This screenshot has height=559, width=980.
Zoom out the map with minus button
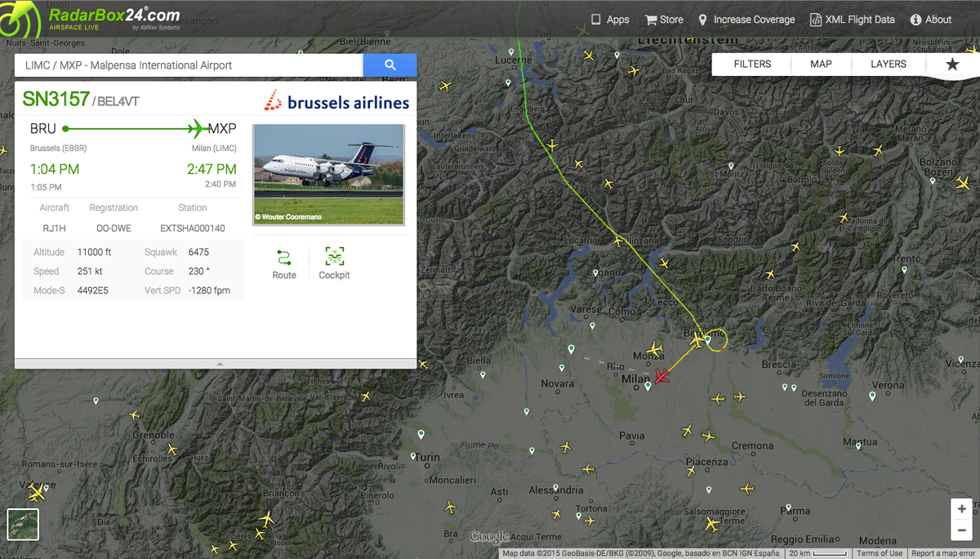[x=962, y=529]
